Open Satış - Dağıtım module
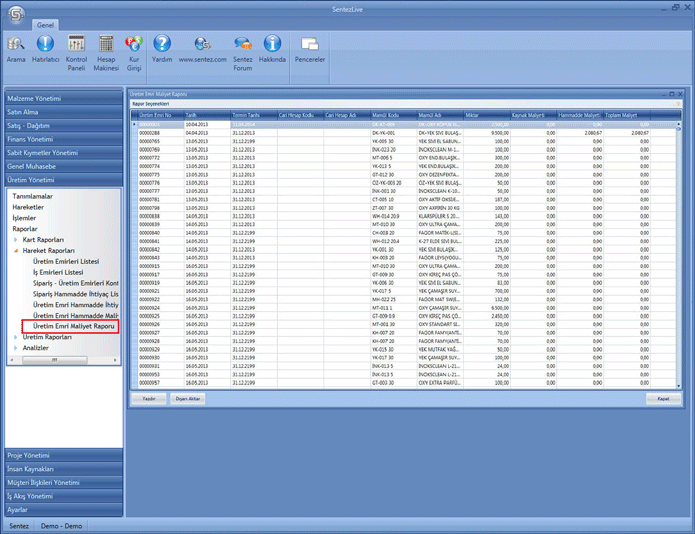 click(64, 125)
